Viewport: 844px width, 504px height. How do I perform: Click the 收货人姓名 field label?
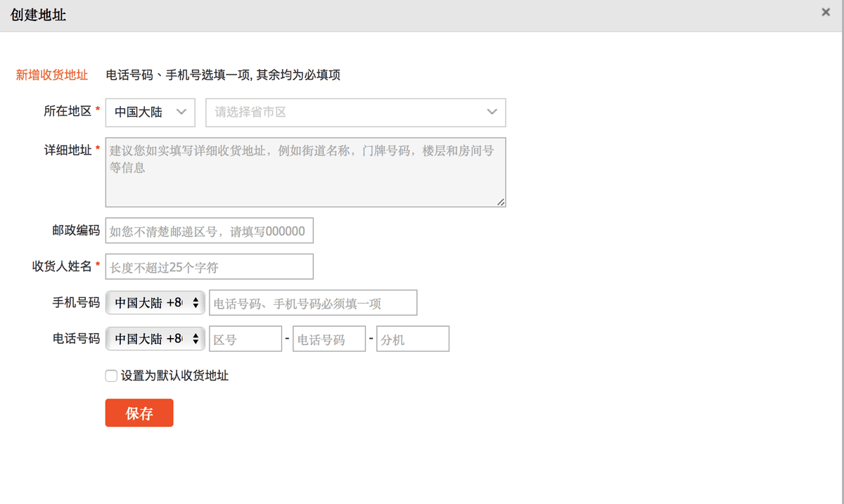tap(62, 266)
